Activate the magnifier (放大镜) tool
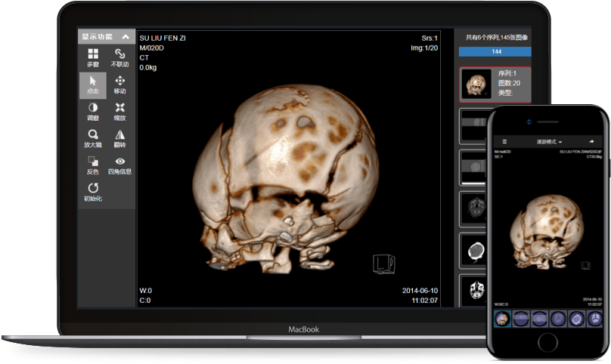This screenshot has height=364, width=611. [x=93, y=137]
